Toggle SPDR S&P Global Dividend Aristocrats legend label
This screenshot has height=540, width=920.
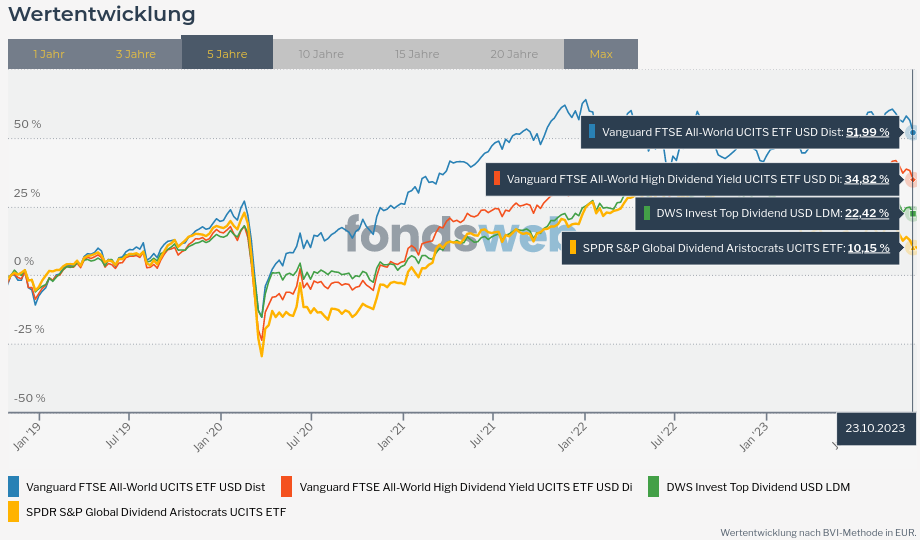pos(156,512)
